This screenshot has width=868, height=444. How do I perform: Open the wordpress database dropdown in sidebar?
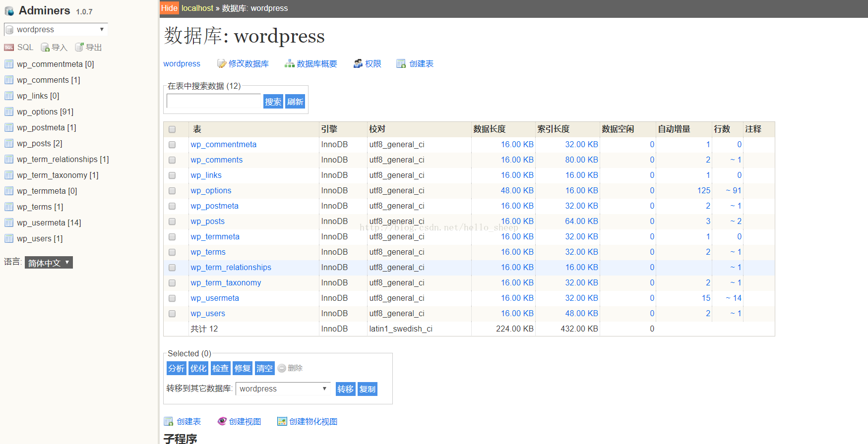56,29
